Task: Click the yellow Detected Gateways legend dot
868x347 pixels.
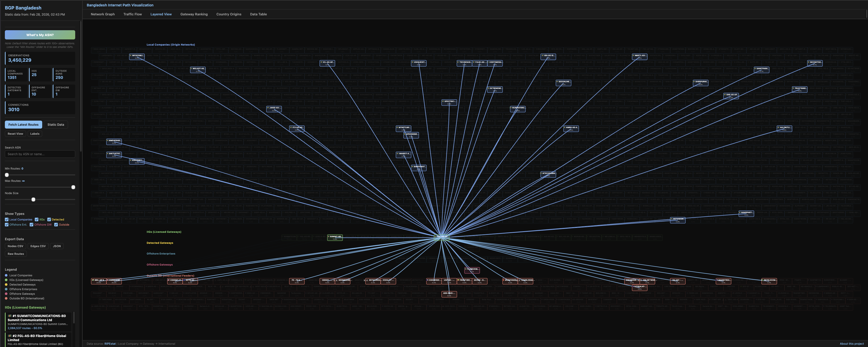Action: (6, 284)
